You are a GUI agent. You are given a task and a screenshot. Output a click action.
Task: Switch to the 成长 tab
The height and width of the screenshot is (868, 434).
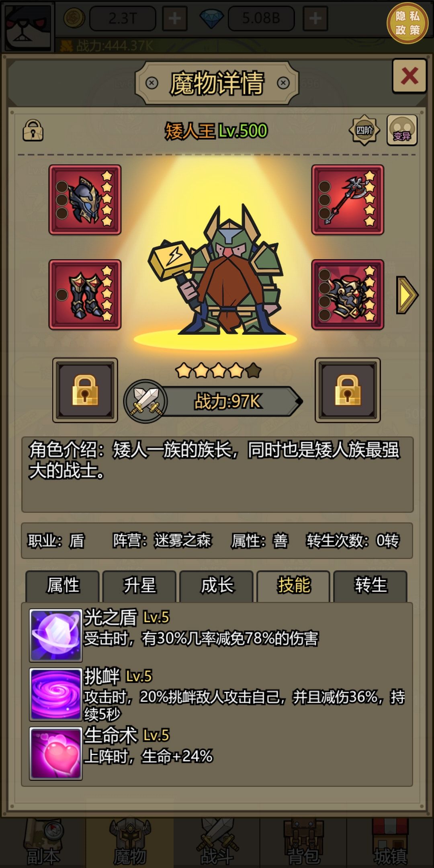coord(217,585)
